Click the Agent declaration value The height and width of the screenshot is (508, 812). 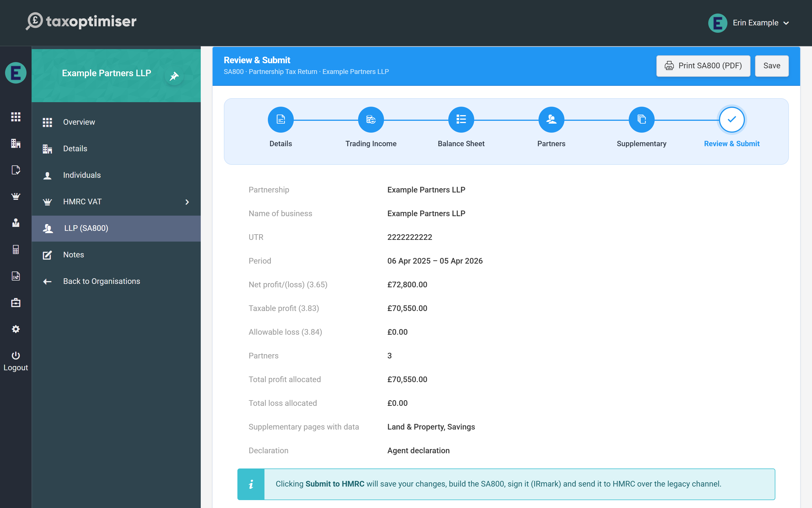tap(418, 450)
